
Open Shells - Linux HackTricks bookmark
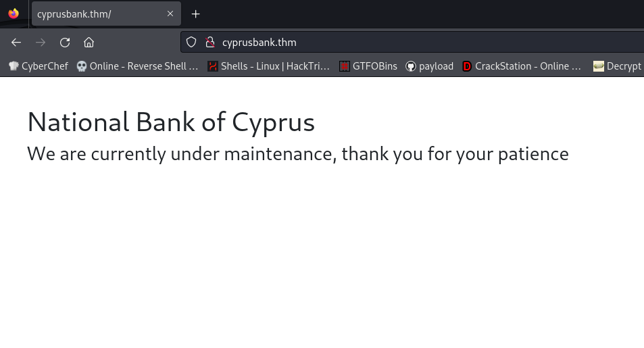[x=268, y=66]
